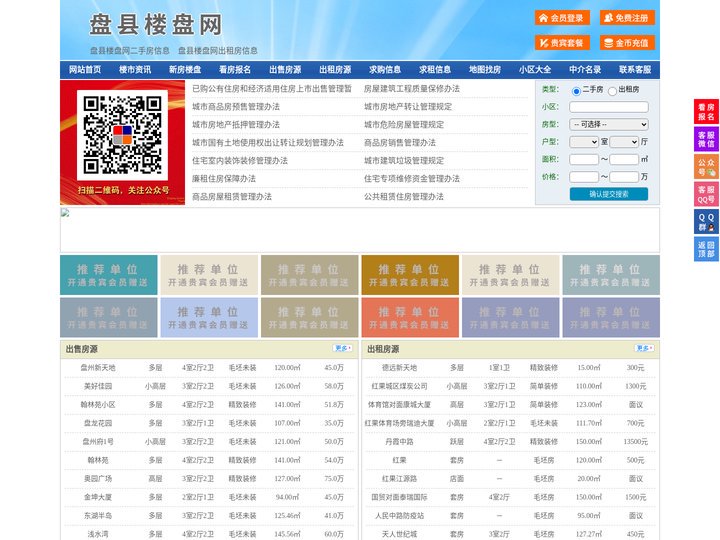720x540 pixels.
Task: Select the 二手房 radio button
Action: click(x=576, y=91)
